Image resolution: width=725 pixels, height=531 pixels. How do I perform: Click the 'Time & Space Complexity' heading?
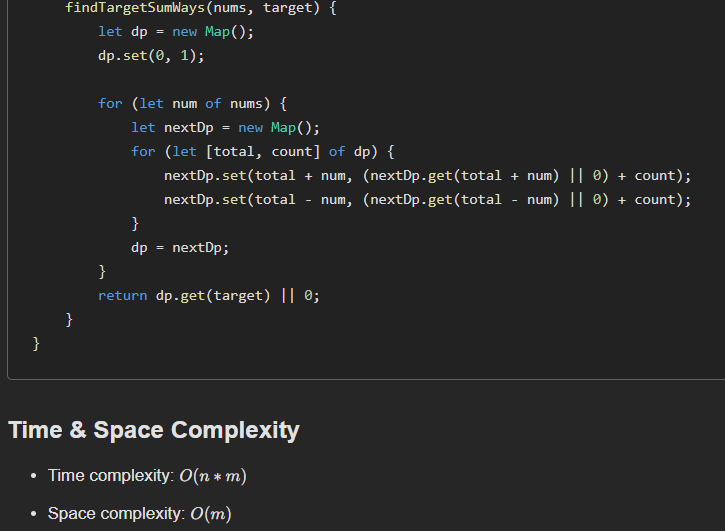(154, 431)
